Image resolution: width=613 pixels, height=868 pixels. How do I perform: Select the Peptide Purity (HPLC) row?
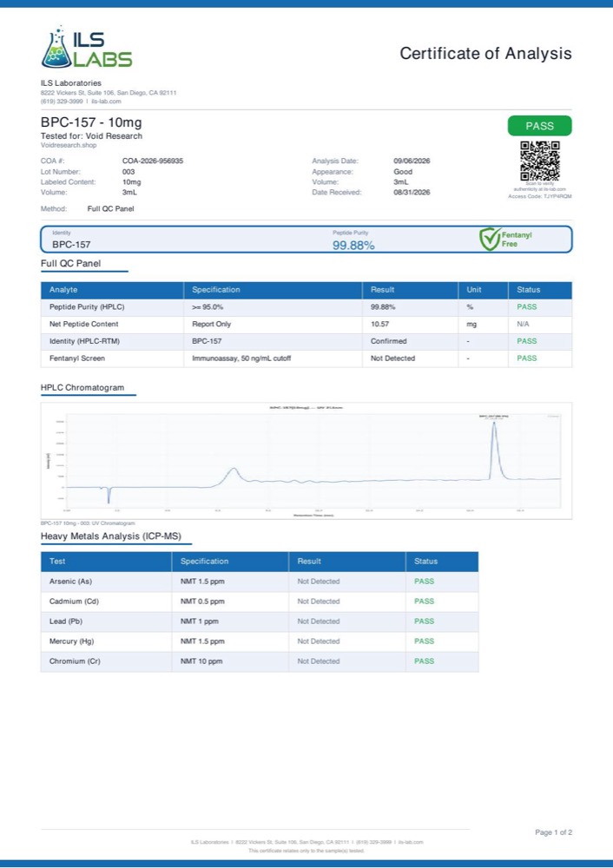(306, 306)
